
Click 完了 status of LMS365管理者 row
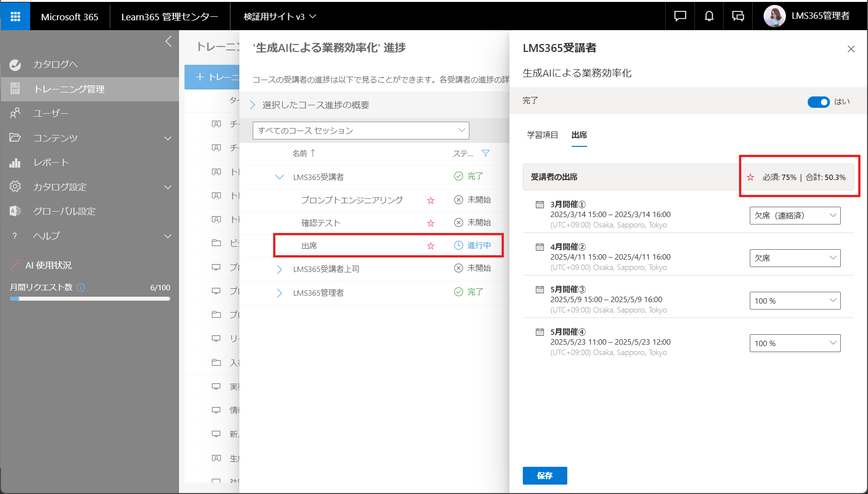(x=468, y=292)
